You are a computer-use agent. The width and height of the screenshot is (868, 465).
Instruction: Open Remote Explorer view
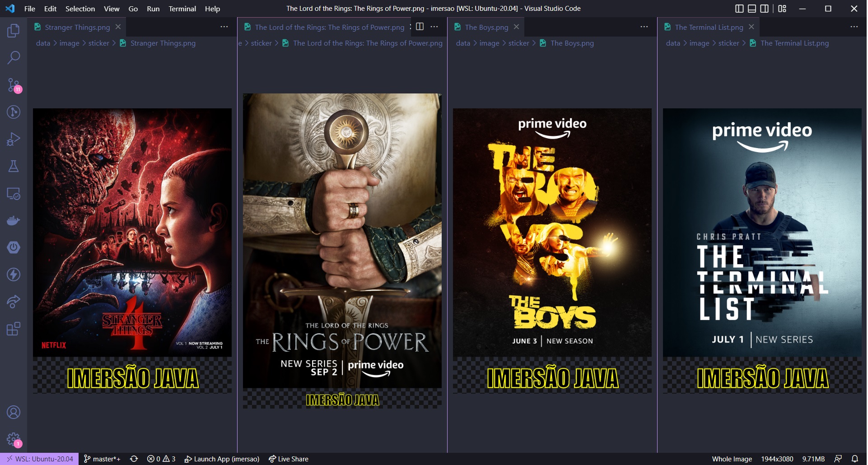[14, 193]
